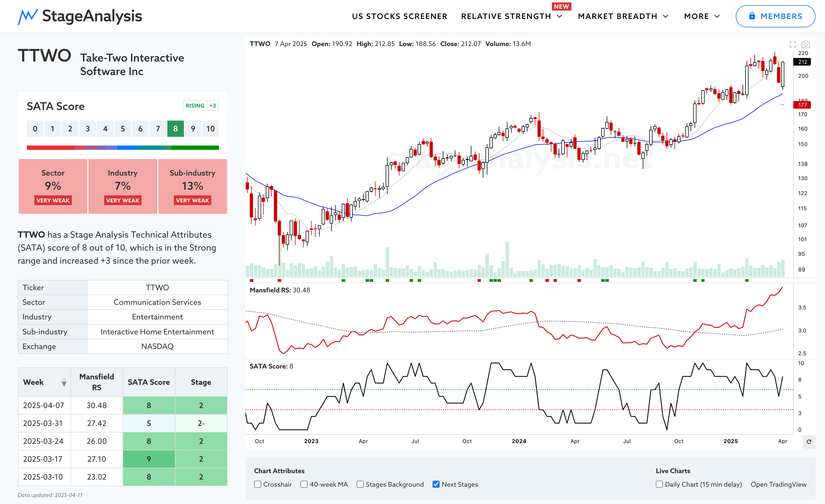Click Mansfield RS: 30.48 chart label

coord(280,290)
